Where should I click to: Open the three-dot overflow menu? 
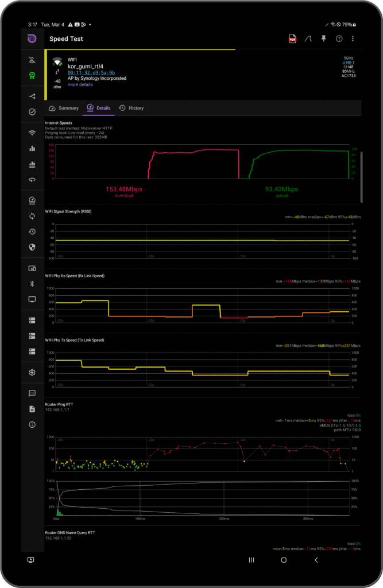[353, 38]
